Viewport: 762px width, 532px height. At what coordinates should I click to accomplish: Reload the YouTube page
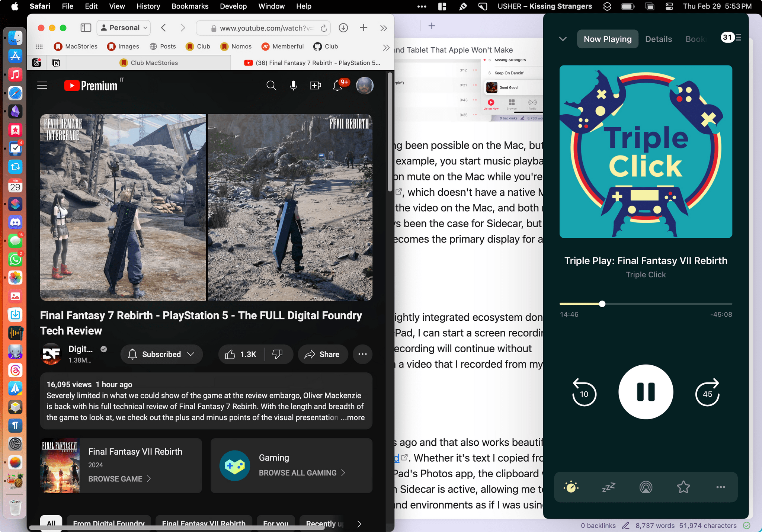(x=324, y=28)
